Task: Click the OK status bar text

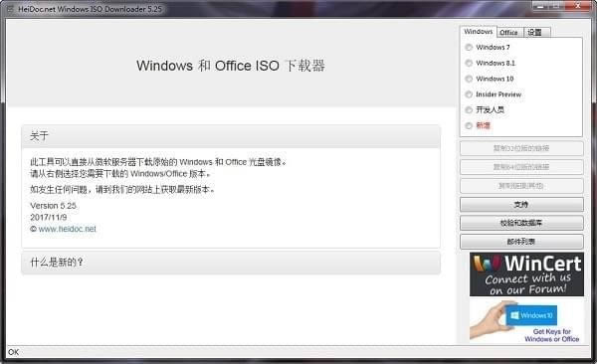Action: point(13,352)
